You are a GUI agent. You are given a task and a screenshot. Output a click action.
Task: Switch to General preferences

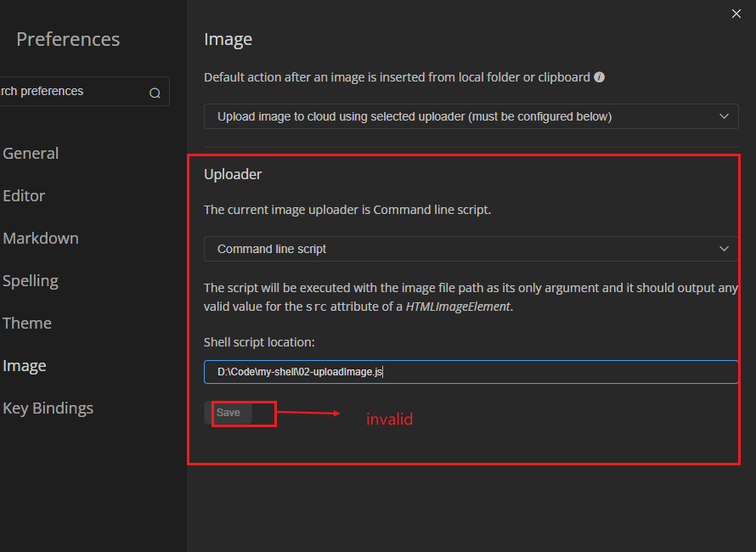pyautogui.click(x=31, y=153)
